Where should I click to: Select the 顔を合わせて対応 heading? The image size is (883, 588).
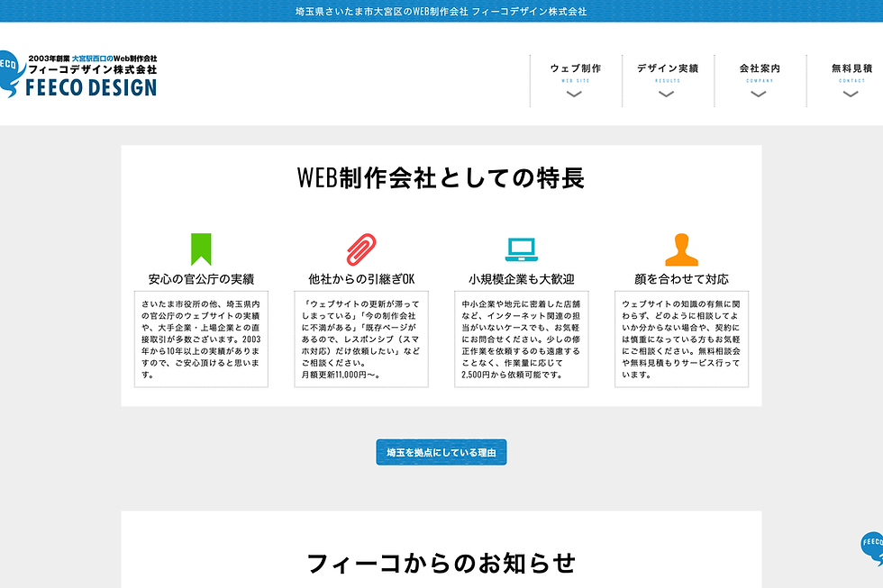pyautogui.click(x=681, y=279)
